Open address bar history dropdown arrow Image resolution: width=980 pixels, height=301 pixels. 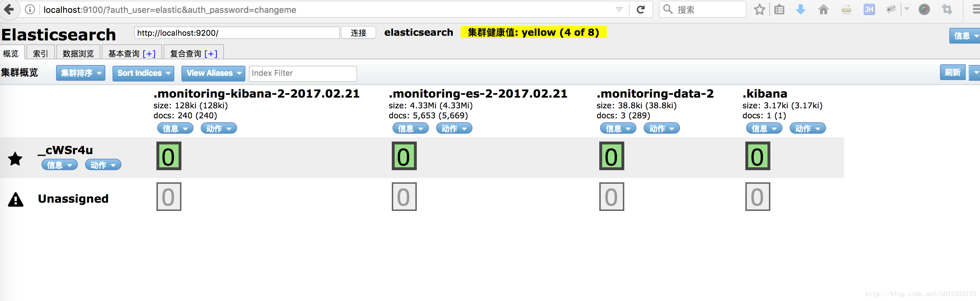(619, 10)
